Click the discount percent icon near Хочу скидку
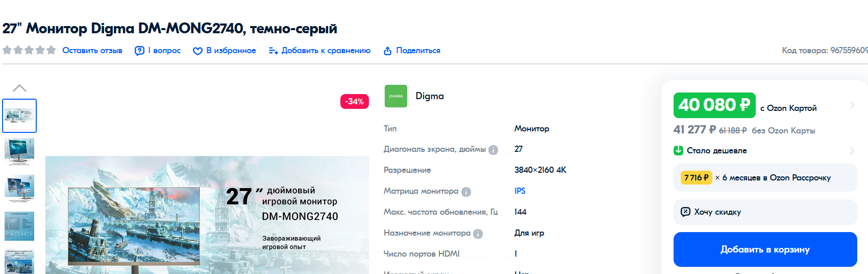 click(686, 212)
